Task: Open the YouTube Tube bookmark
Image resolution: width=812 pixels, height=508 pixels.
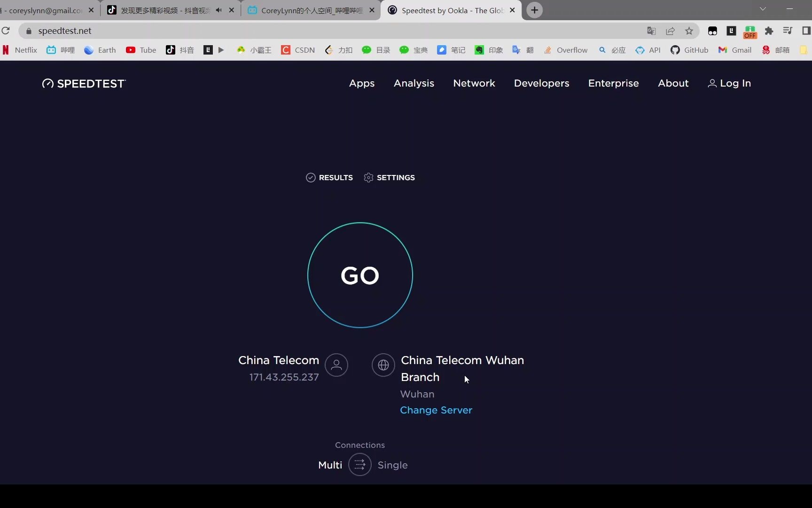Action: [x=141, y=50]
